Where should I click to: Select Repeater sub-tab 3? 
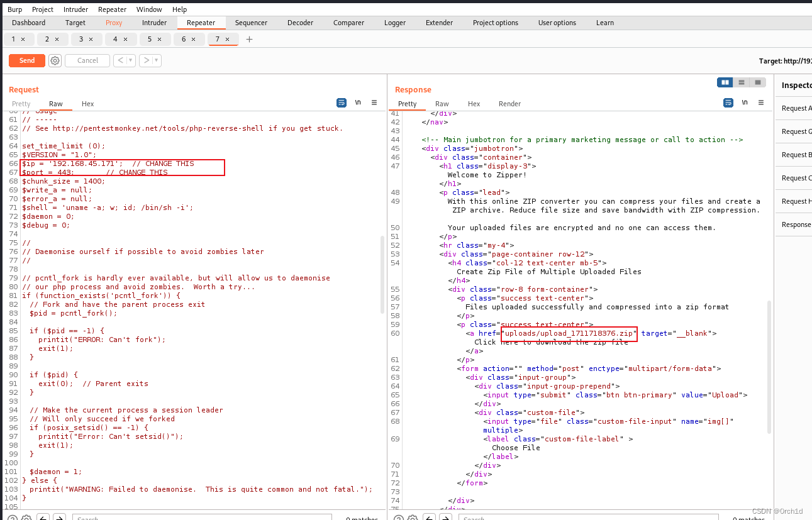click(x=86, y=39)
